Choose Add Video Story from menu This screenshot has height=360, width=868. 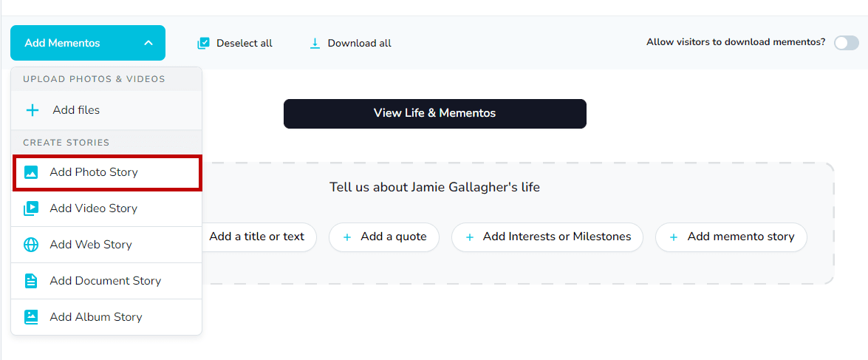pyautogui.click(x=93, y=208)
